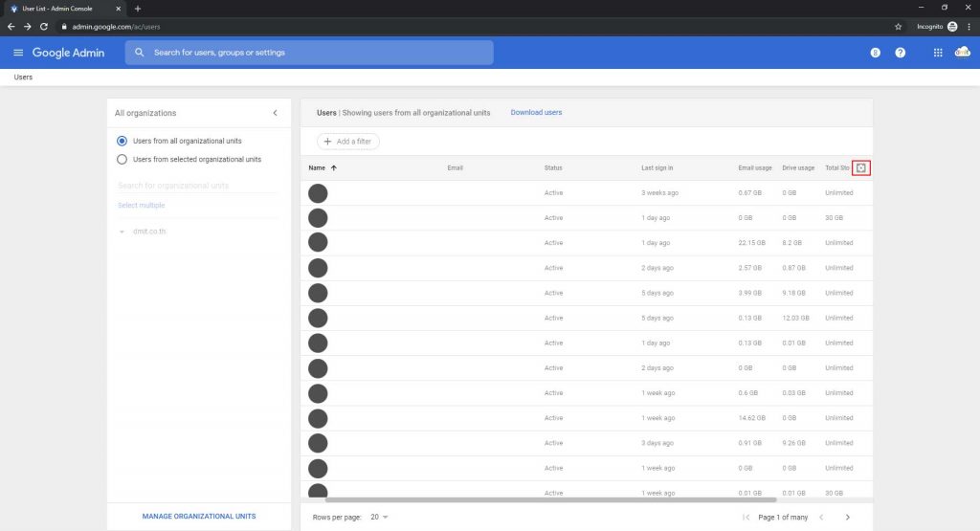The width and height of the screenshot is (980, 531).
Task: Click avatar of user with 3.99 GB email
Action: pyautogui.click(x=318, y=293)
